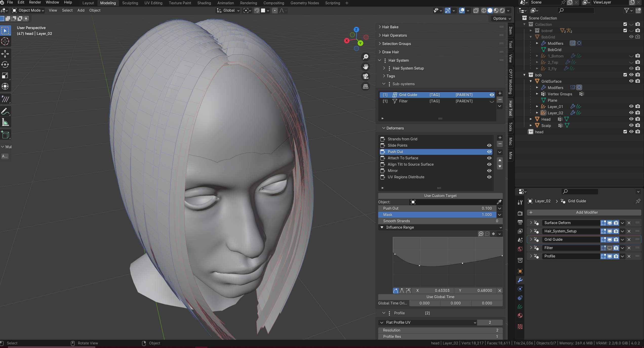Add a new deformer with plus button
The image size is (644, 348).
[500, 138]
